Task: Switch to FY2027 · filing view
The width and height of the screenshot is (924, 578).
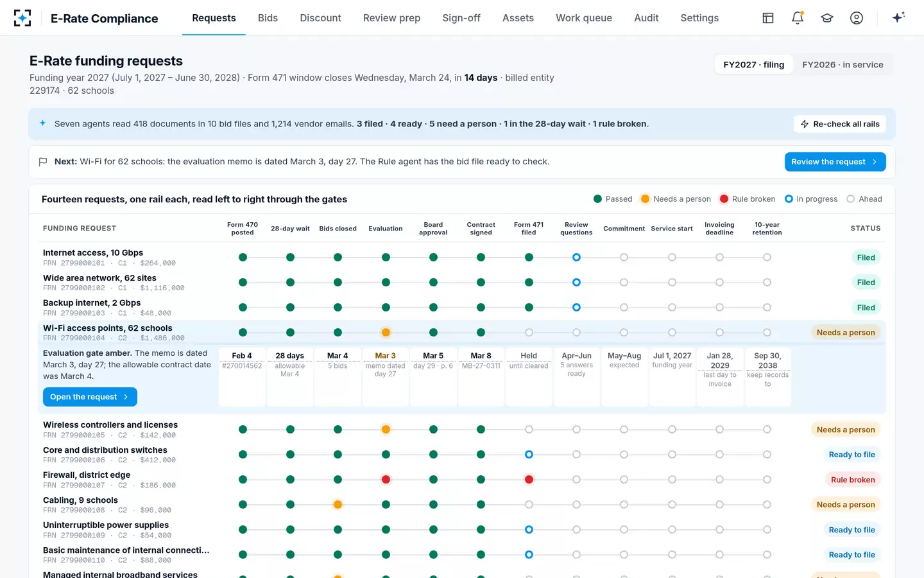Action: pyautogui.click(x=753, y=65)
